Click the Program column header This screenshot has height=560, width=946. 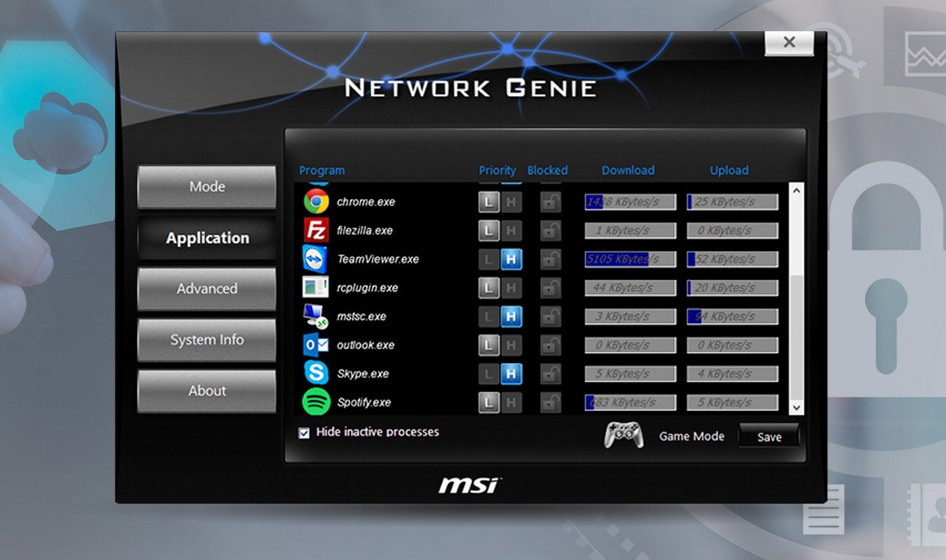[322, 170]
